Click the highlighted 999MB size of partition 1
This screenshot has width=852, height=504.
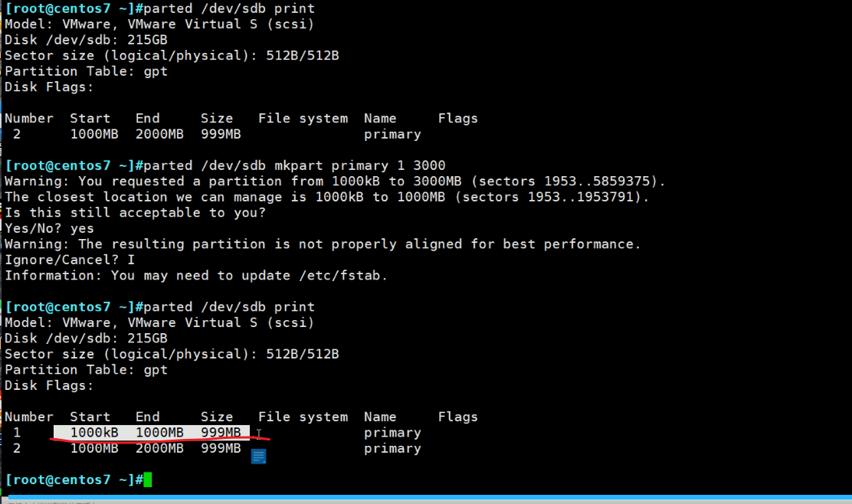coord(221,433)
